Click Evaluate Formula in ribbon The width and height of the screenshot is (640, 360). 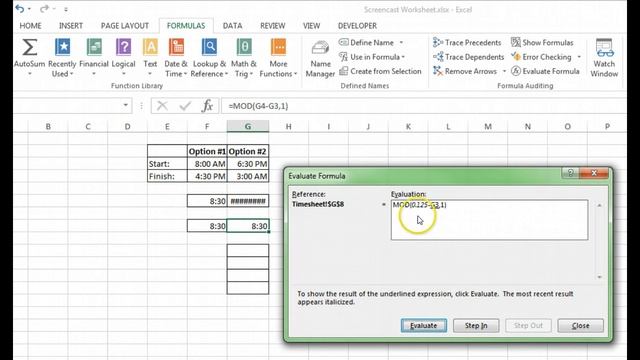coord(545,71)
